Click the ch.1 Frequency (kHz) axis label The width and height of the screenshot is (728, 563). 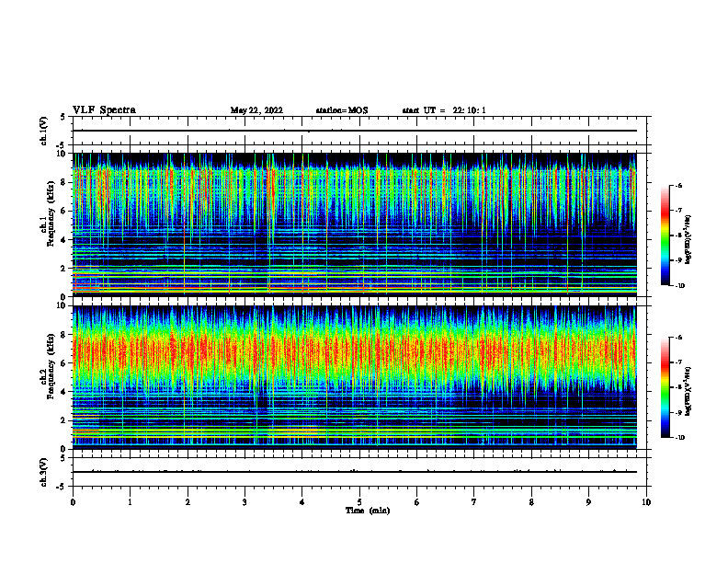(47, 212)
